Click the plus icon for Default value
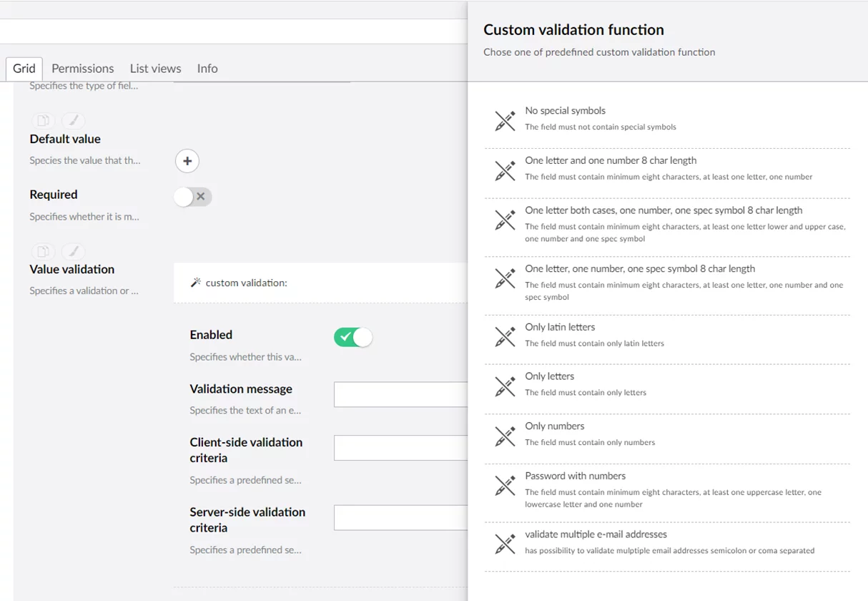This screenshot has width=868, height=601. pyautogui.click(x=187, y=161)
